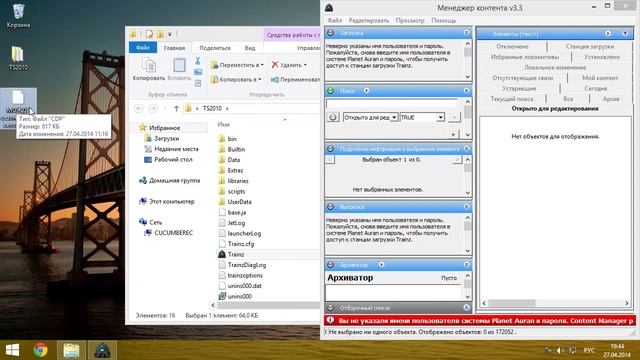Click the Подробная информация panel header icon
640x360 pixels.
click(330, 149)
